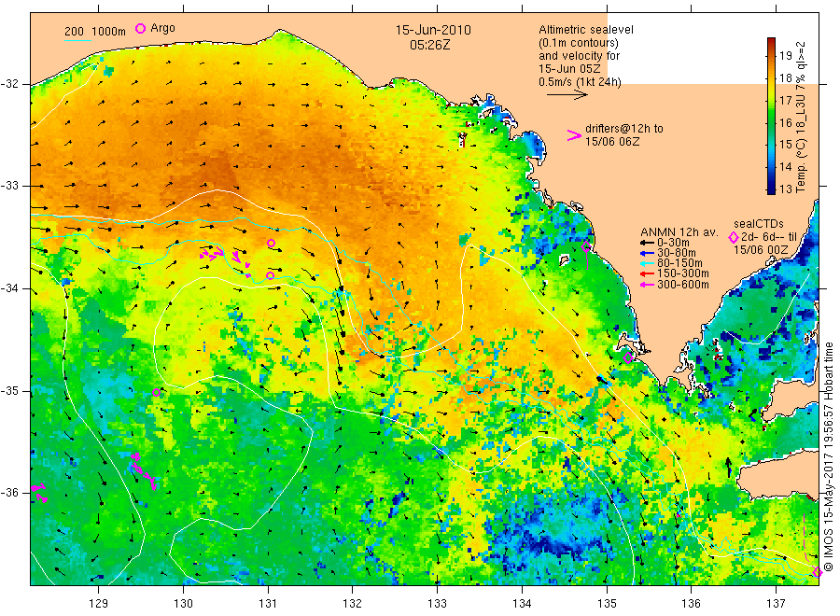Click the '300-600m' depth range label
This screenshot has width=840, height=616.
[x=683, y=285]
